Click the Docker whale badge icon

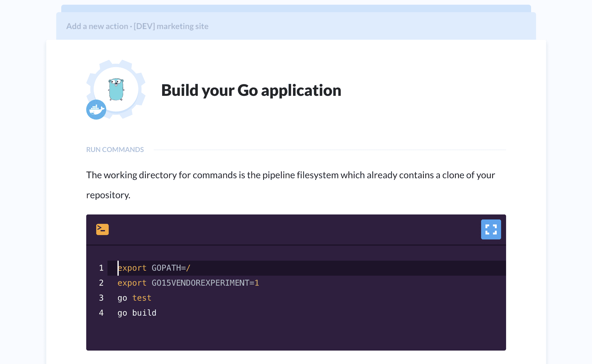click(96, 110)
